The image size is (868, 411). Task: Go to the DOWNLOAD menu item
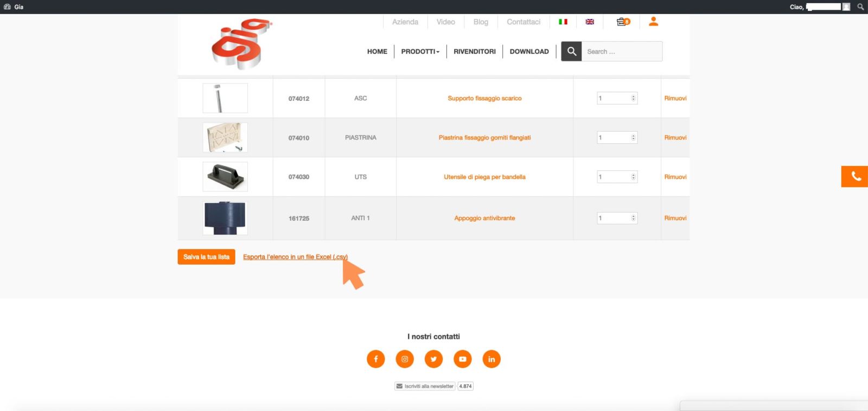pos(529,52)
